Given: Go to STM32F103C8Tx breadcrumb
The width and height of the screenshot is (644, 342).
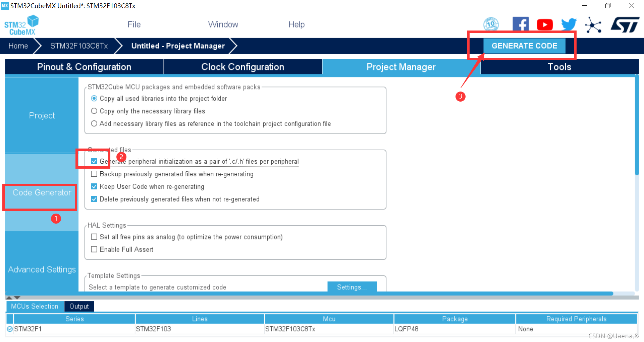Looking at the screenshot, I should click(79, 46).
